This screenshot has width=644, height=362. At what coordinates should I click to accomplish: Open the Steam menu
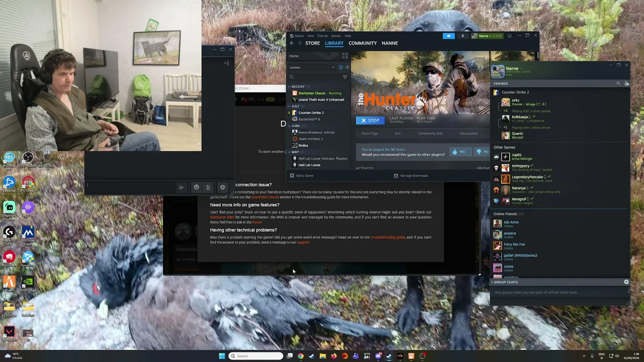[299, 36]
